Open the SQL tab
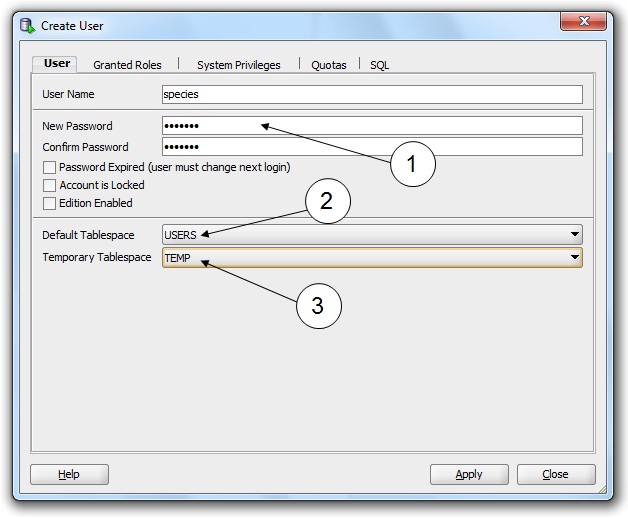 pyautogui.click(x=379, y=65)
